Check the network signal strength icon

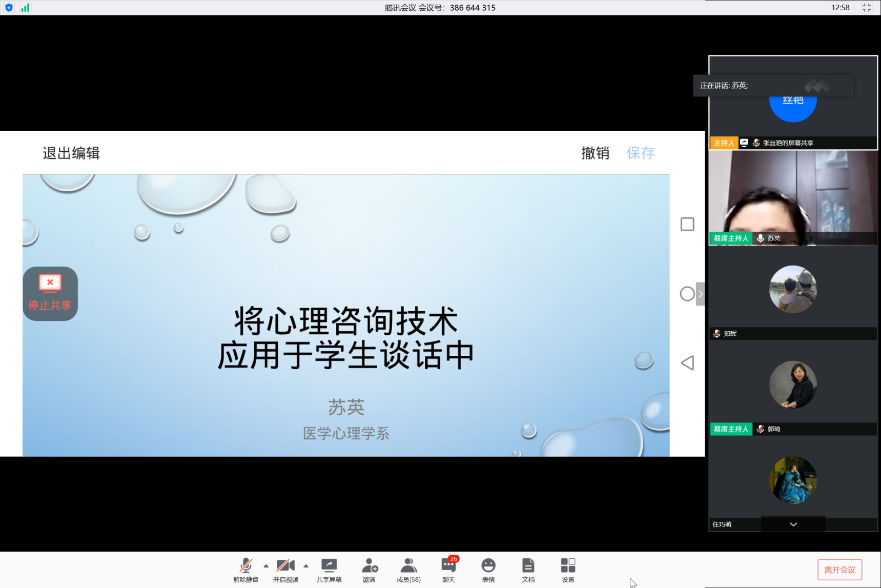click(25, 8)
